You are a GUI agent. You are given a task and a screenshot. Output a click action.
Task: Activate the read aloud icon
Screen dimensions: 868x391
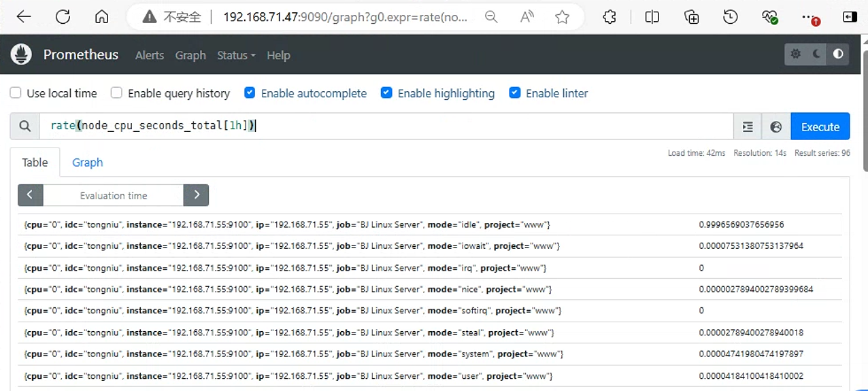[527, 17]
